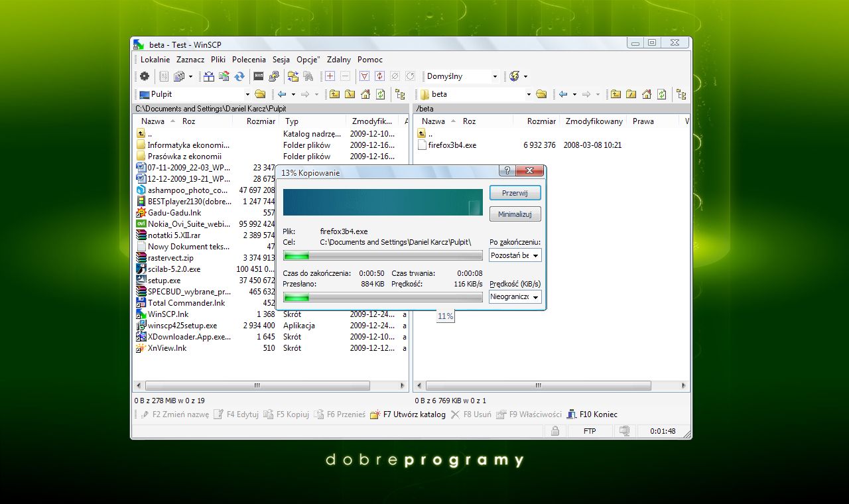849x504 pixels.
Task: Click the red plus select files icon
Action: click(330, 76)
